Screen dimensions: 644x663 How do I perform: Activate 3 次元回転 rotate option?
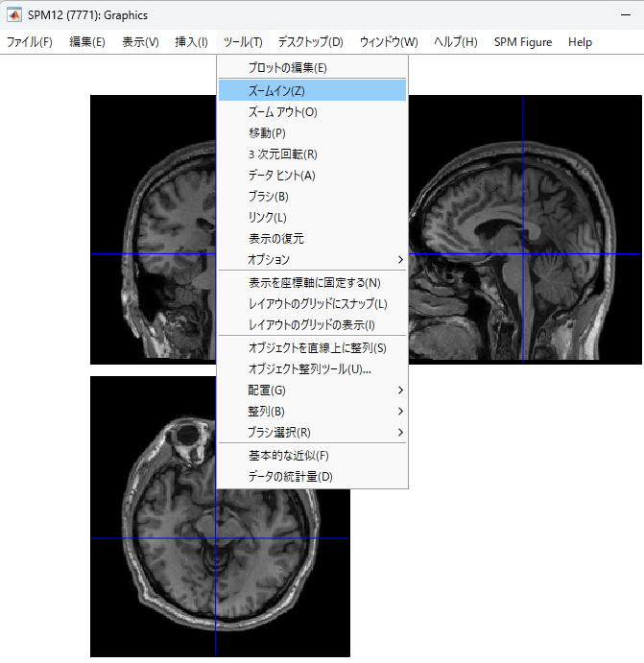coord(282,154)
